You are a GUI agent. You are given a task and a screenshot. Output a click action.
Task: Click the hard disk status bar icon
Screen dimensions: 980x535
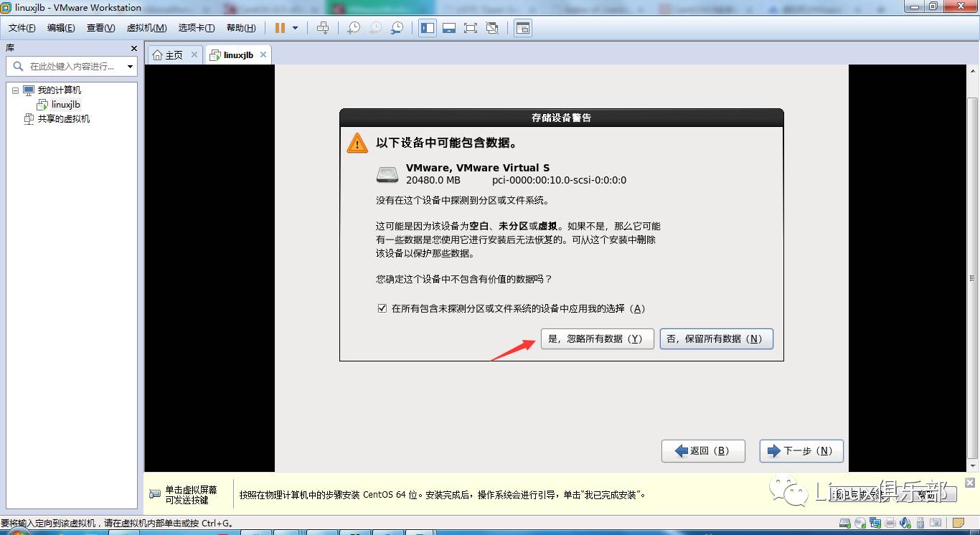click(x=845, y=523)
